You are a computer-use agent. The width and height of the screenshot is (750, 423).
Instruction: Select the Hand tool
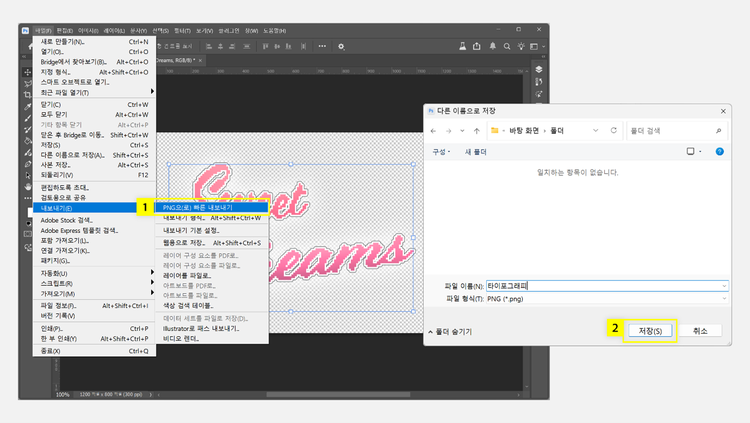(x=28, y=186)
